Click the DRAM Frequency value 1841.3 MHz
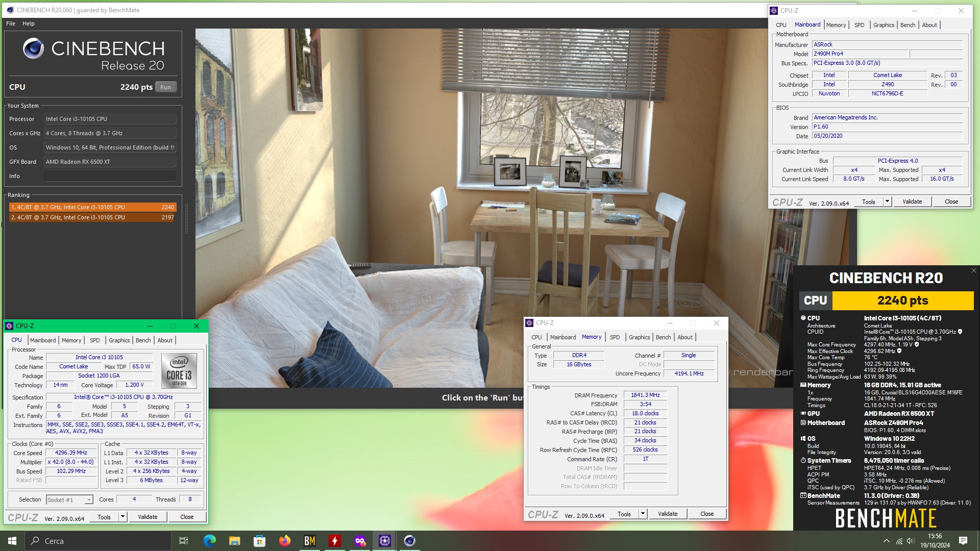Image resolution: width=980 pixels, height=551 pixels. click(645, 395)
